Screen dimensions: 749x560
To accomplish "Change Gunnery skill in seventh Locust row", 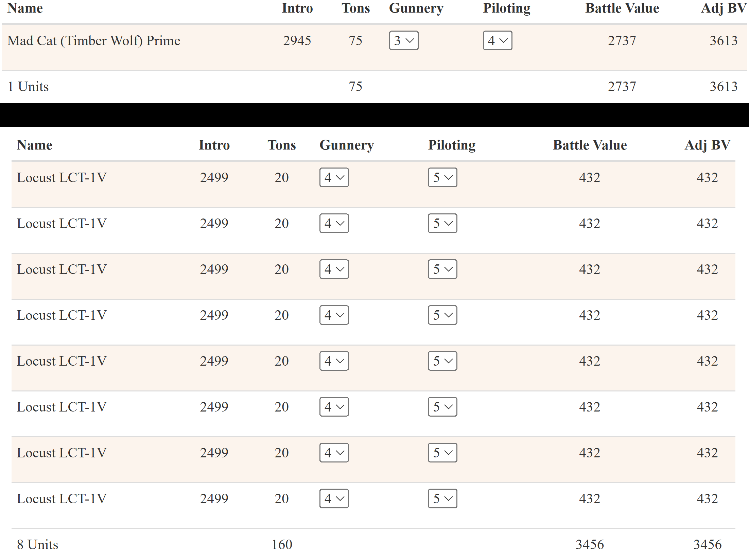I will point(334,453).
